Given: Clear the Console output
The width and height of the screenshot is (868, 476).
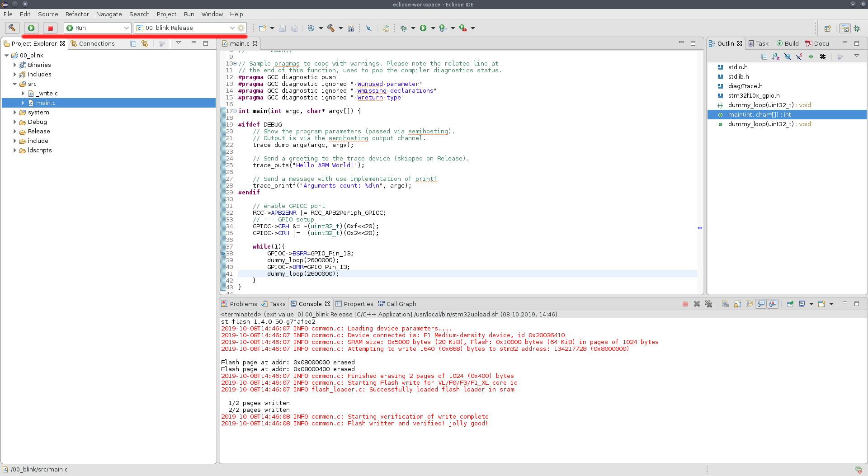Looking at the screenshot, I should 725,304.
